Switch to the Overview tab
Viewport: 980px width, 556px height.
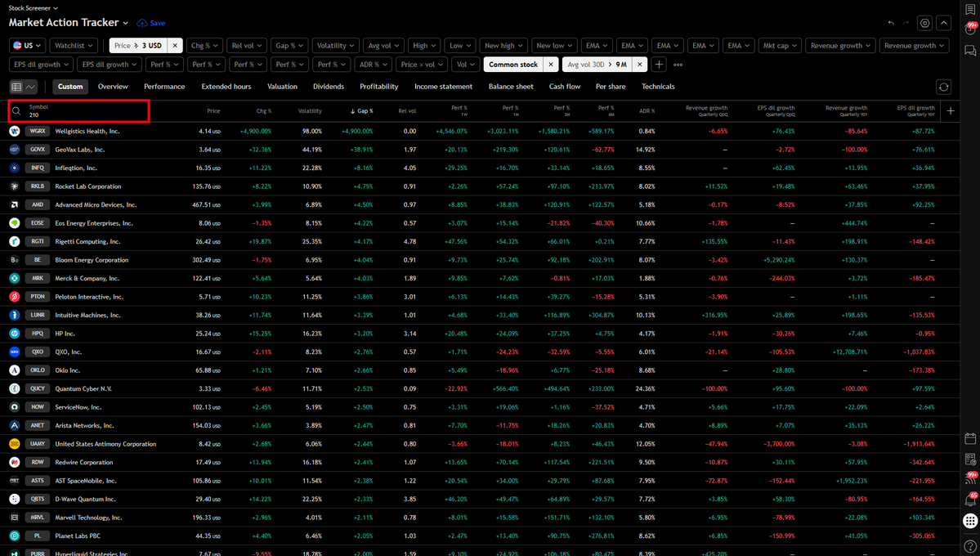[x=113, y=87]
